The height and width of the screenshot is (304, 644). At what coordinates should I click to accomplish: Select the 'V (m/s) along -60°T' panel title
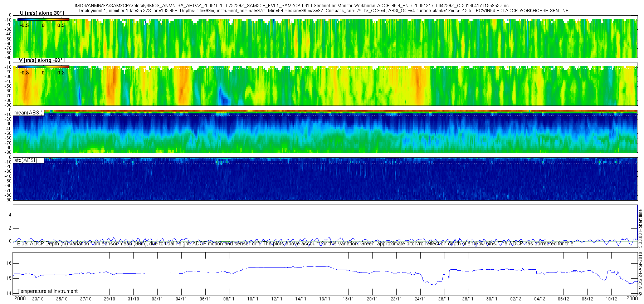42,60
